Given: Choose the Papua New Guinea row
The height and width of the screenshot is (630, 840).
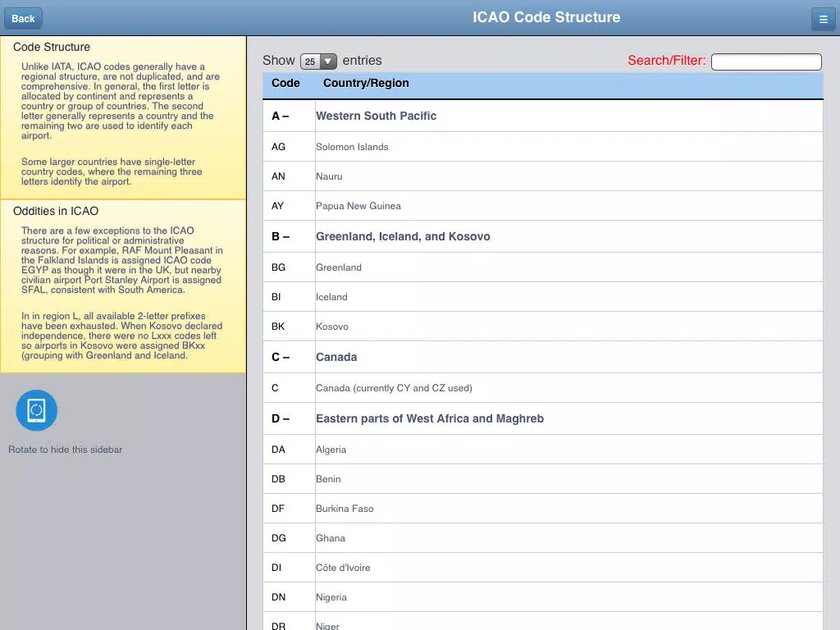Looking at the screenshot, I should coord(543,206).
